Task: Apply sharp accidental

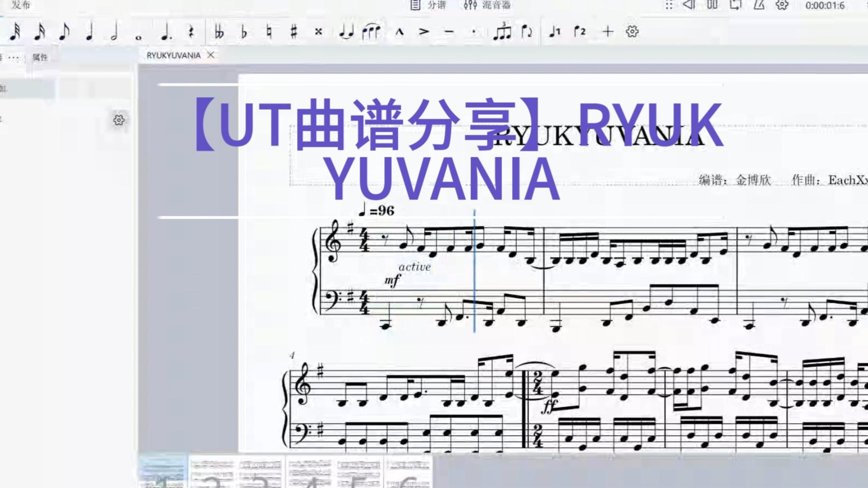Action: [294, 32]
